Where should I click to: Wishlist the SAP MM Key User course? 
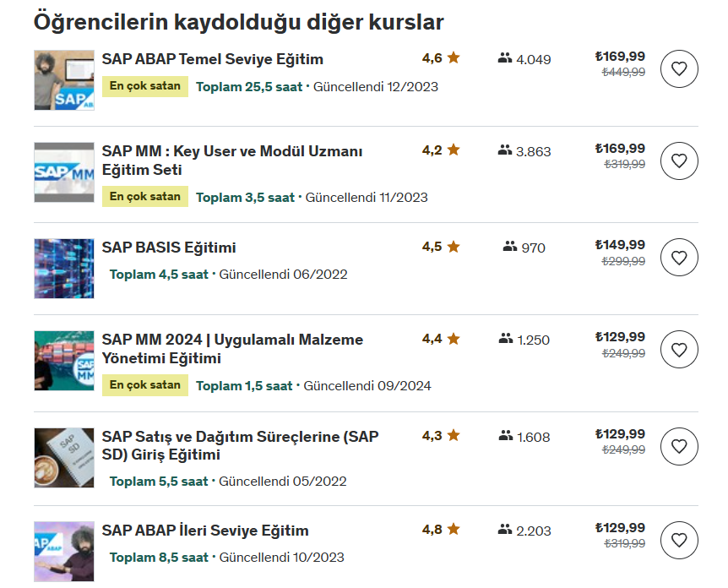[679, 161]
